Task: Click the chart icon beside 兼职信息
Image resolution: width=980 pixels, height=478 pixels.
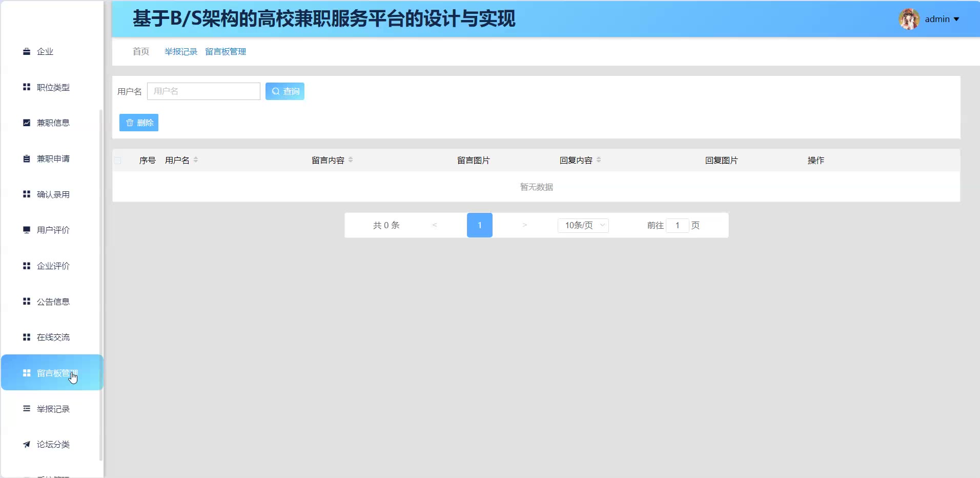Action: pyautogui.click(x=27, y=123)
